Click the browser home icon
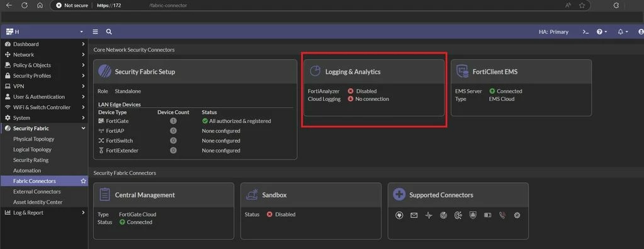Screen dimensions: 644x249 40,5
